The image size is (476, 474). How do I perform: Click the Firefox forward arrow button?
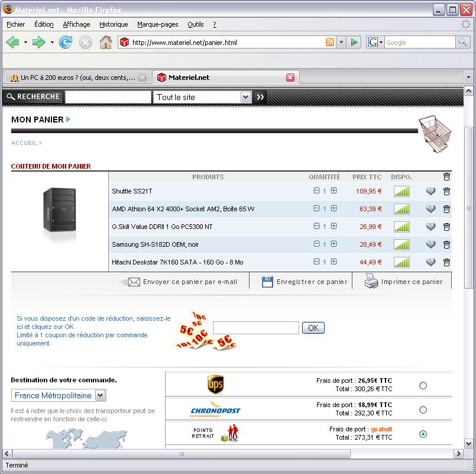pos(38,42)
